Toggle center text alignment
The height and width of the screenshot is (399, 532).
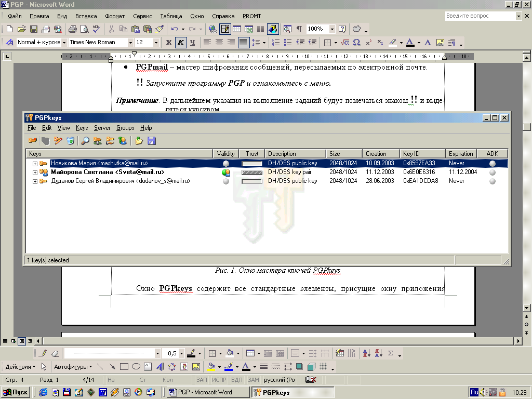coord(219,43)
